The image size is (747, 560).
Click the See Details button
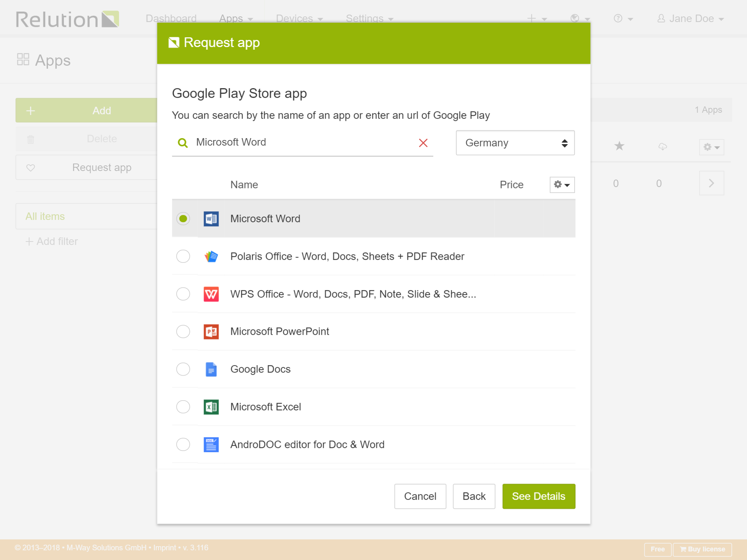[x=539, y=496]
